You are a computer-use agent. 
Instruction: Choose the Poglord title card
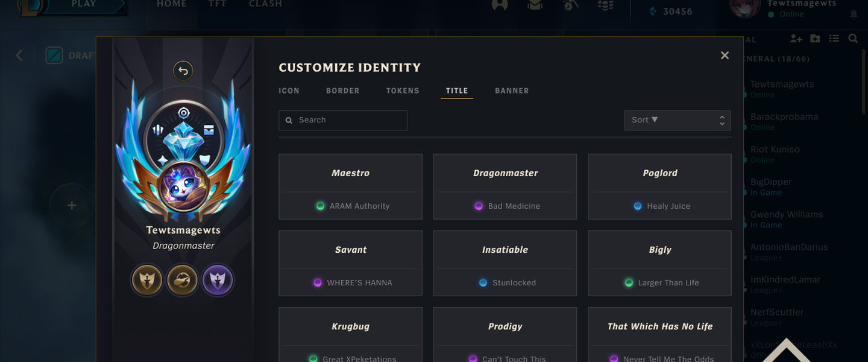(x=660, y=186)
